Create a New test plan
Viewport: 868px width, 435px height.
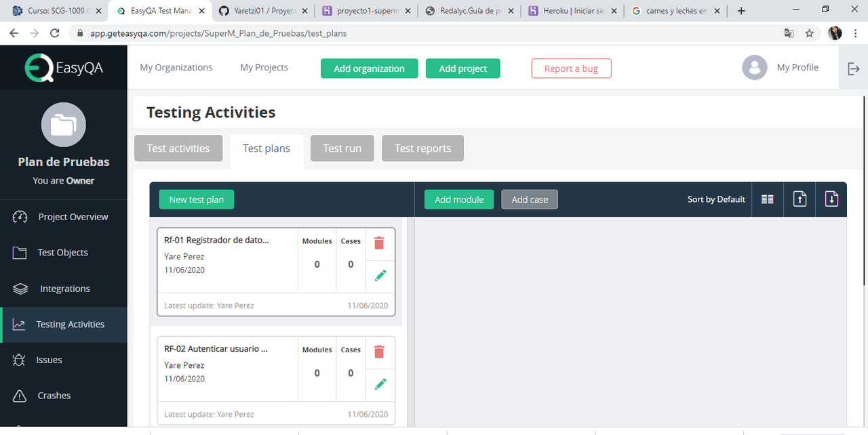point(197,199)
